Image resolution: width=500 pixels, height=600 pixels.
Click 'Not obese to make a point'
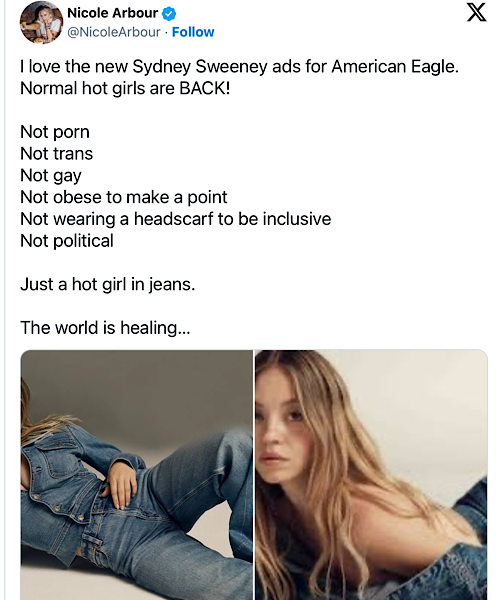124,197
